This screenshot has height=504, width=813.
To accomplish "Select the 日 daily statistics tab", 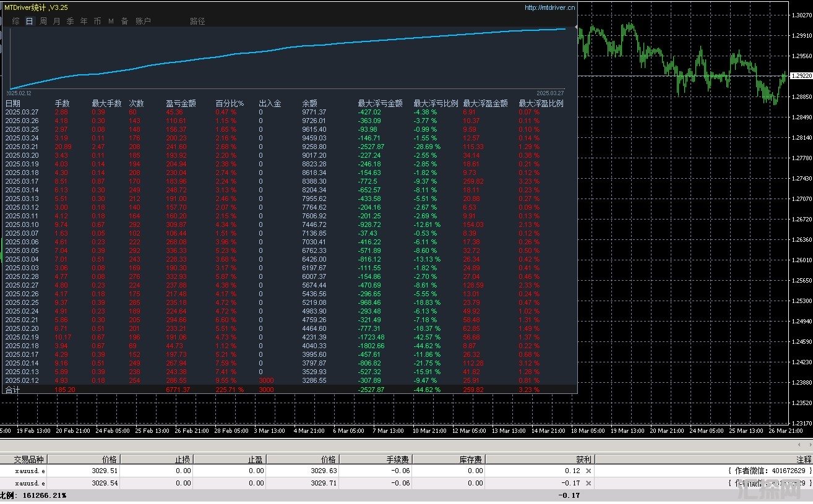I will pyautogui.click(x=29, y=21).
